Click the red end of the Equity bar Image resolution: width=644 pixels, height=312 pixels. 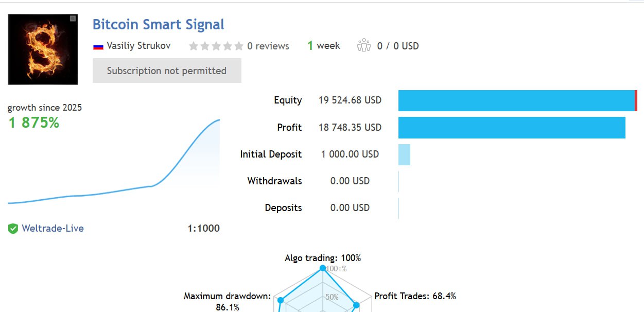(x=636, y=100)
